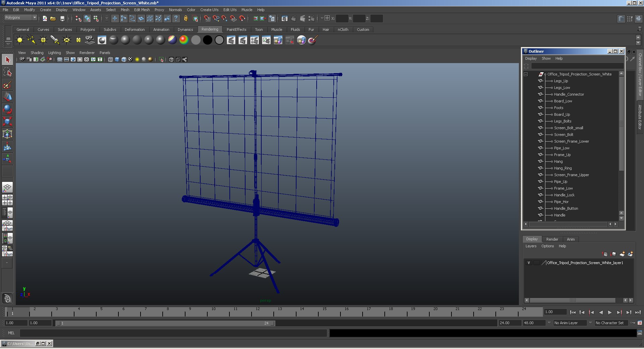
Task: Open the Render View clapperboard in status line
Action: [284, 18]
